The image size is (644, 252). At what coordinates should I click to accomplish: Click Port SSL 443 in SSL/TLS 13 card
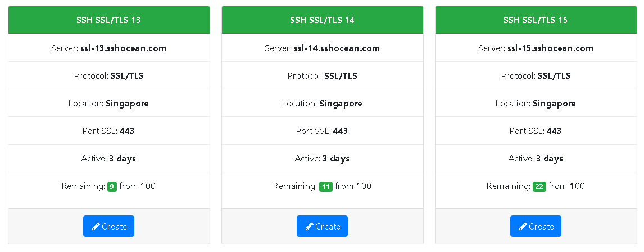tap(109, 130)
